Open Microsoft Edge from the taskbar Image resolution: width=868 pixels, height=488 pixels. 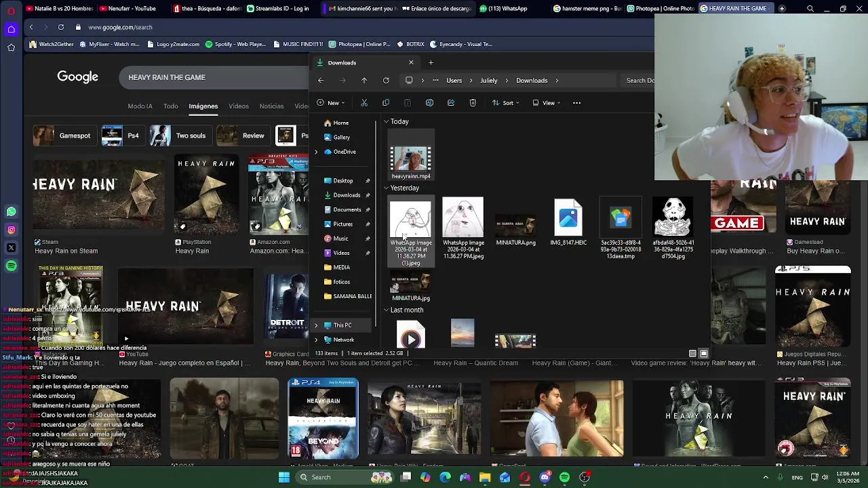(x=445, y=477)
